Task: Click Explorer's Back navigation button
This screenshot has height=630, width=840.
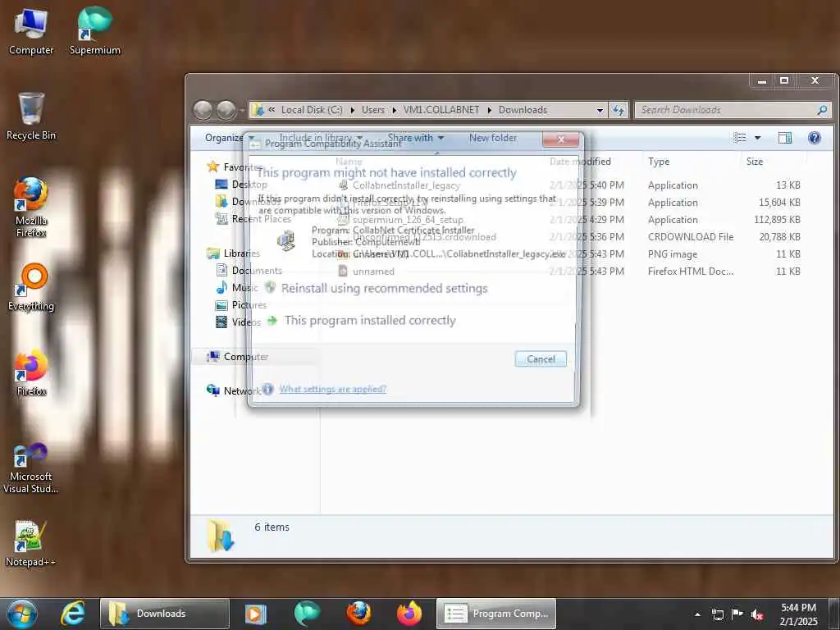Action: pos(203,110)
